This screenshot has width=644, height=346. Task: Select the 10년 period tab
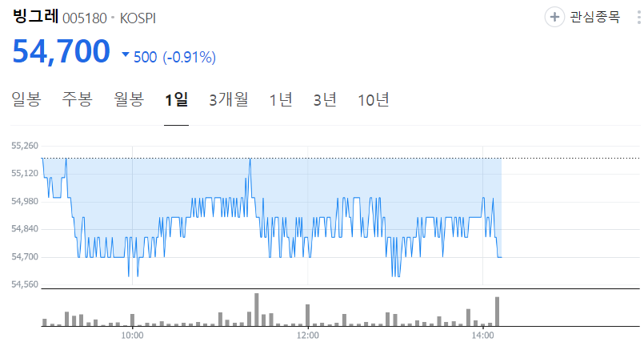tap(373, 99)
